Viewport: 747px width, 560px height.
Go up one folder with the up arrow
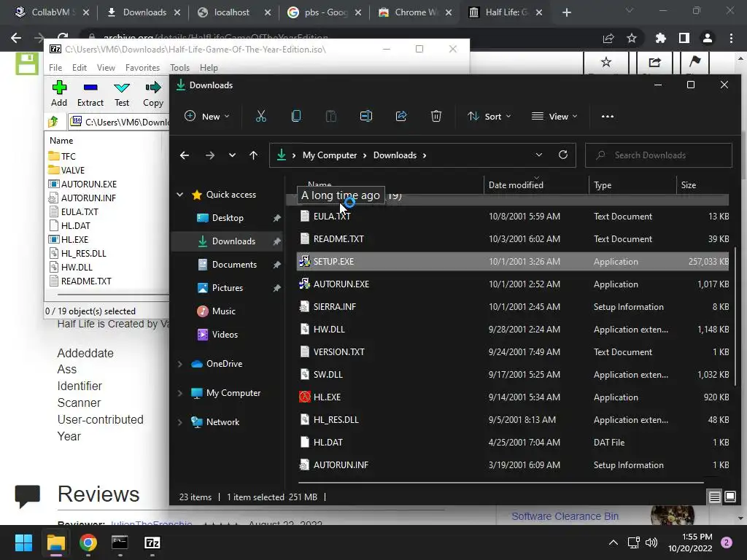pos(253,155)
